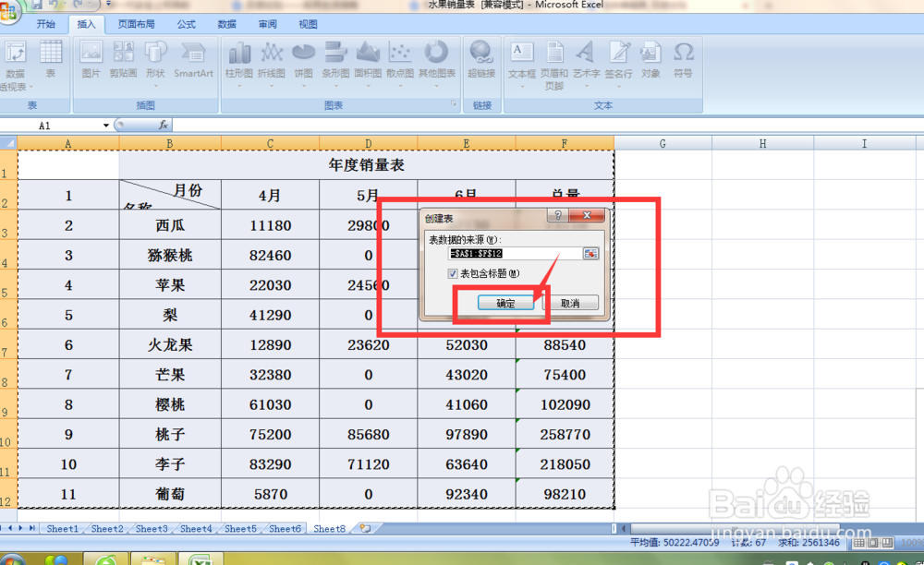Screen dimensions: 924x565
Task: Click the next sheet scroll arrow
Action: tap(20, 528)
